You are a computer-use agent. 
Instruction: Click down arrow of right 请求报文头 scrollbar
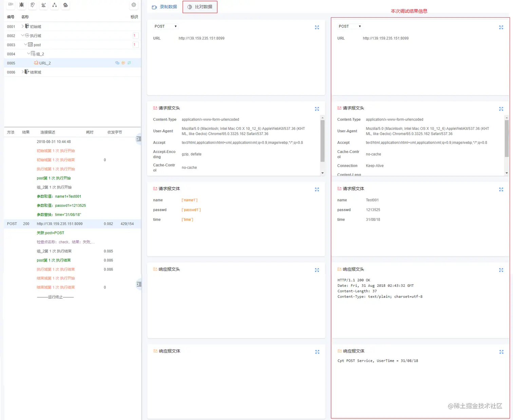(507, 173)
